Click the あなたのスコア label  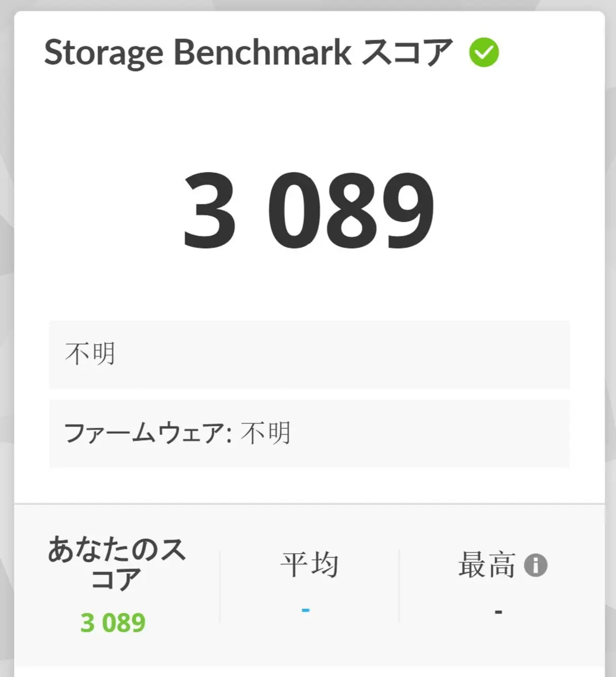coord(116,564)
